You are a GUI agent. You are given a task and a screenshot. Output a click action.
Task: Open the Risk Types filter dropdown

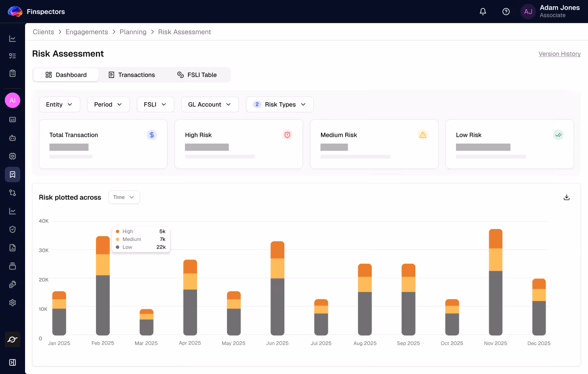280,105
